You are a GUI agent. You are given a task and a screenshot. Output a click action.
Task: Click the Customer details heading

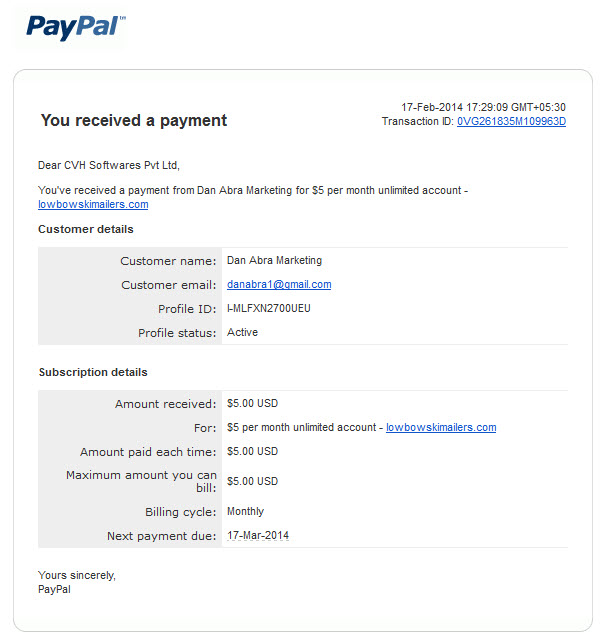pos(85,229)
